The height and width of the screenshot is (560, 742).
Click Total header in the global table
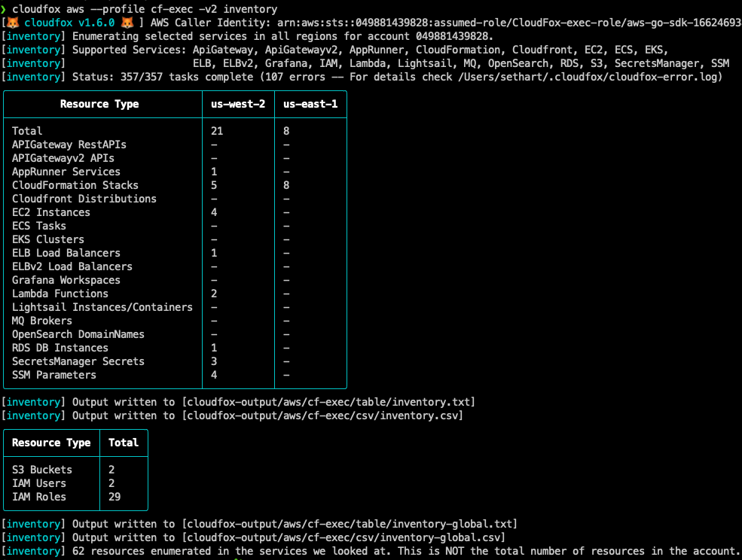click(x=124, y=443)
